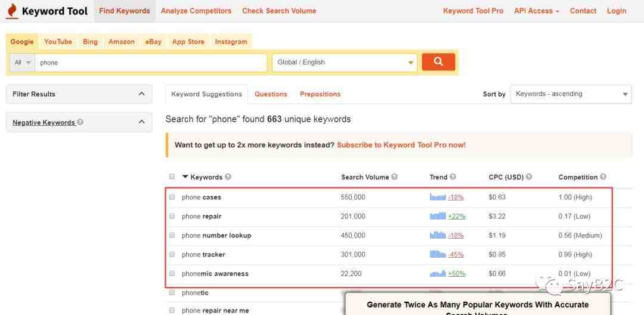Click the Search Volume column header

[x=365, y=177]
